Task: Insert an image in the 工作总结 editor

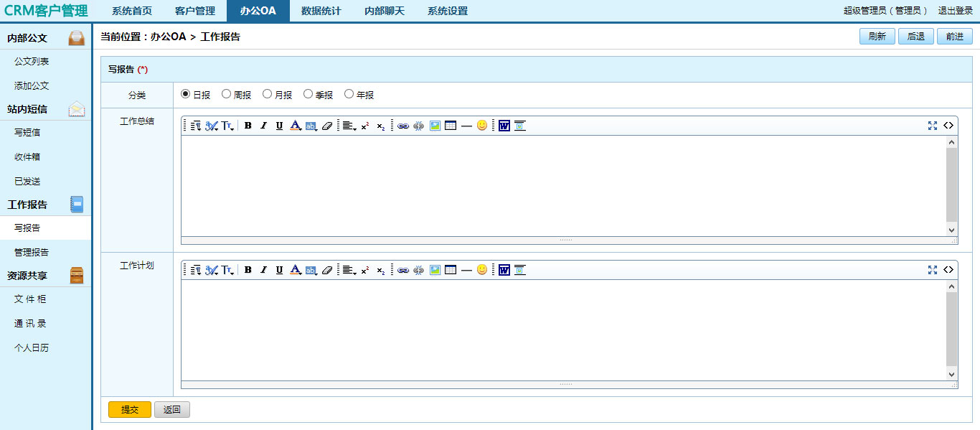Action: tap(435, 126)
